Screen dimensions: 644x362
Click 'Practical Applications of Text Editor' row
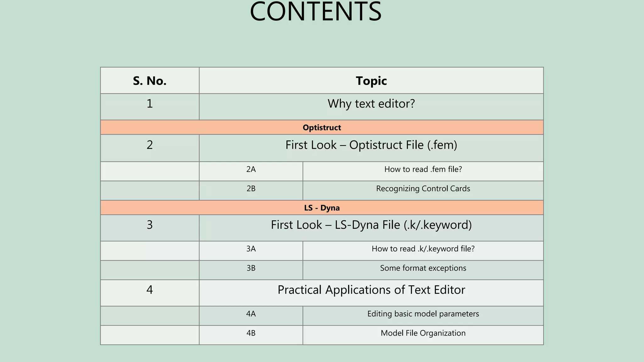371,293
